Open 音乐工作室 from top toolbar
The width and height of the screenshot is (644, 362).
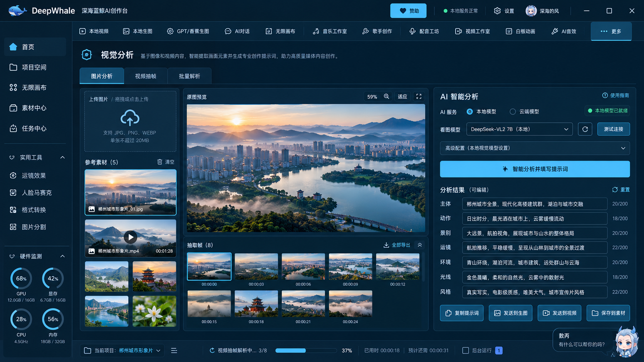[330, 31]
